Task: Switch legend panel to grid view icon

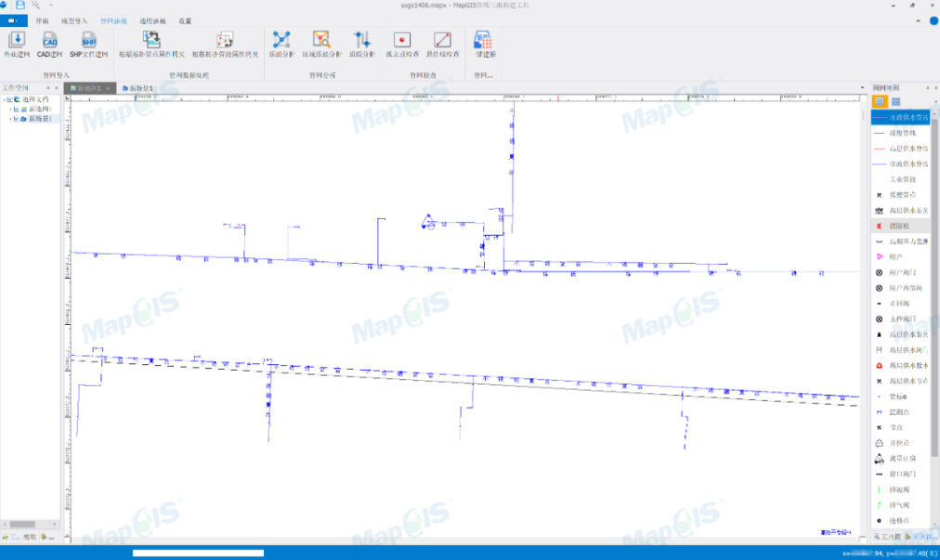Action: [x=895, y=101]
